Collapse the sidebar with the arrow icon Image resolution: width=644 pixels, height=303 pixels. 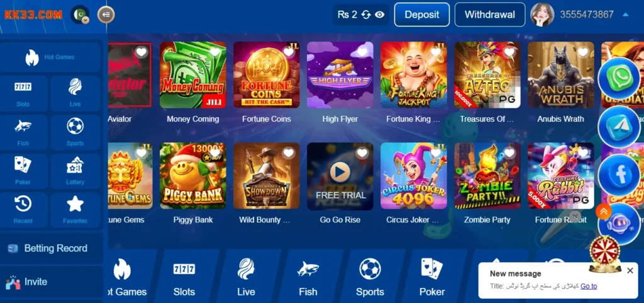(x=106, y=14)
